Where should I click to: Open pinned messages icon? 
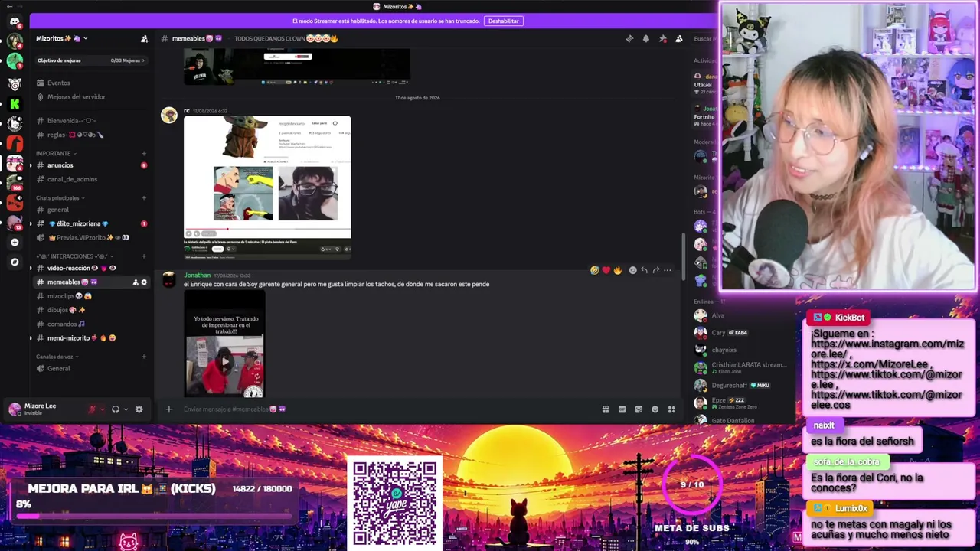662,38
